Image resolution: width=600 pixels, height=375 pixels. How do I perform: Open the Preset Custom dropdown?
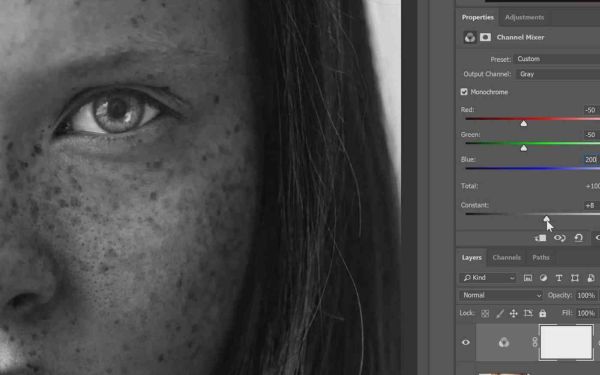[557, 59]
